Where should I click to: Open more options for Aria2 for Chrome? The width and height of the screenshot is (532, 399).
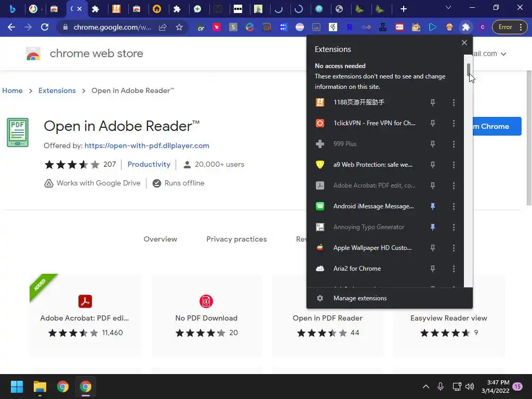point(454,269)
